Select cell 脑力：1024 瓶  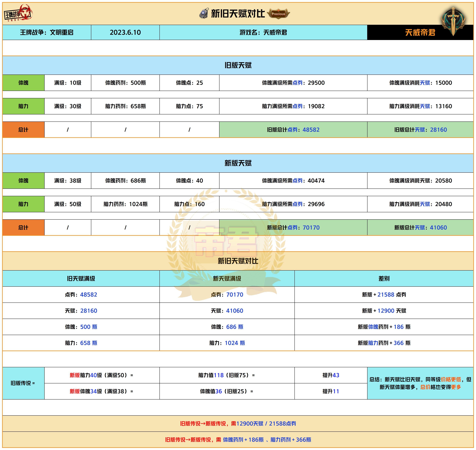point(227,343)
